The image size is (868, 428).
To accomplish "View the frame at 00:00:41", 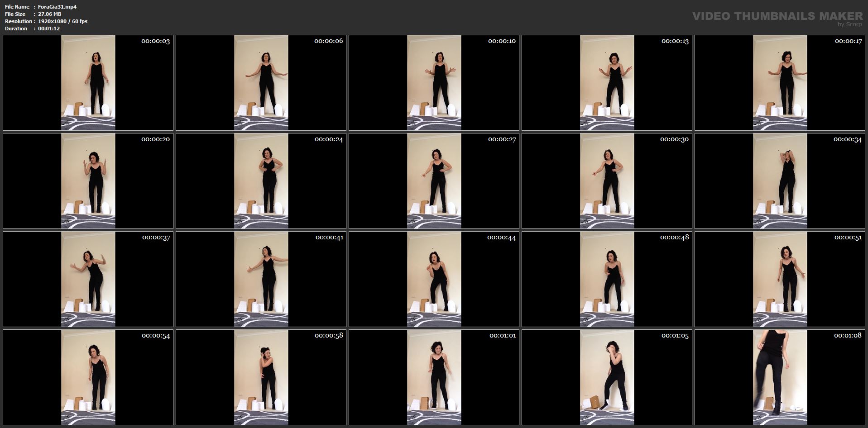I will pyautogui.click(x=261, y=279).
